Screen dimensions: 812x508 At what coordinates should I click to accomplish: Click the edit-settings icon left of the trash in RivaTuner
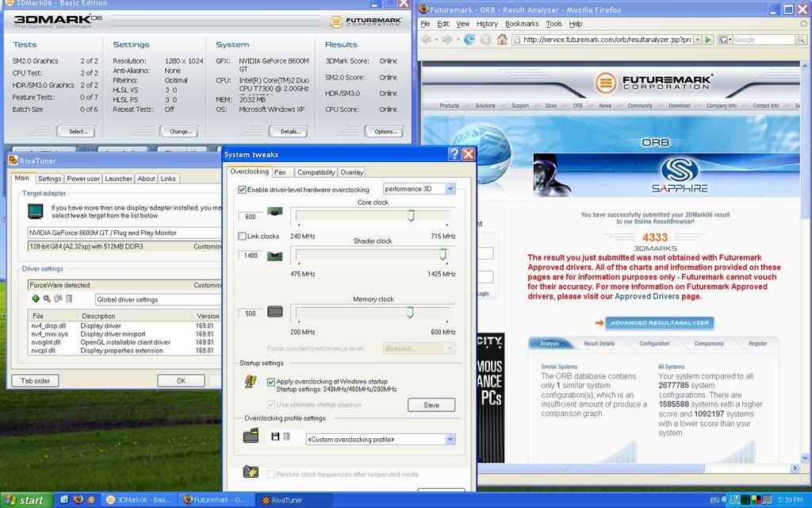58,298
